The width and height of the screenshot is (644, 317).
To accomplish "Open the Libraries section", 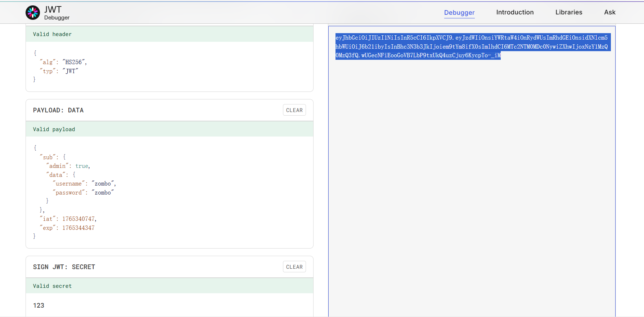I will tap(568, 12).
